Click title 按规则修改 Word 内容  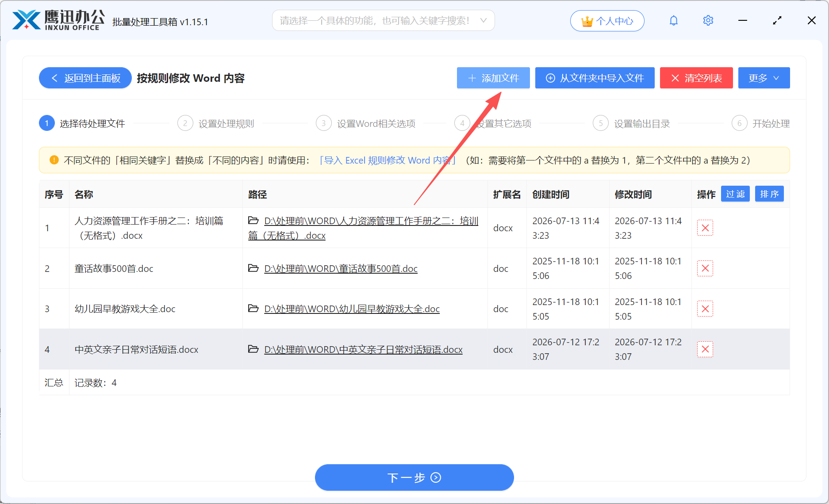(191, 78)
